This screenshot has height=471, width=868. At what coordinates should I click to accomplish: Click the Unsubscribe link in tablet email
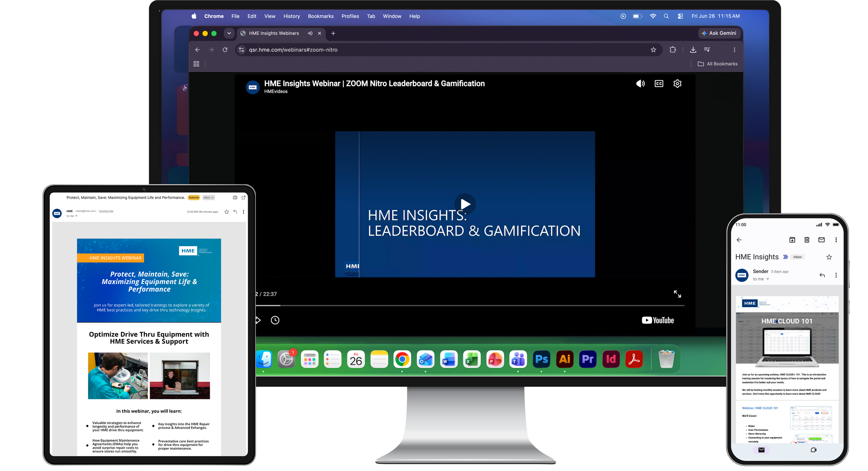(x=106, y=211)
